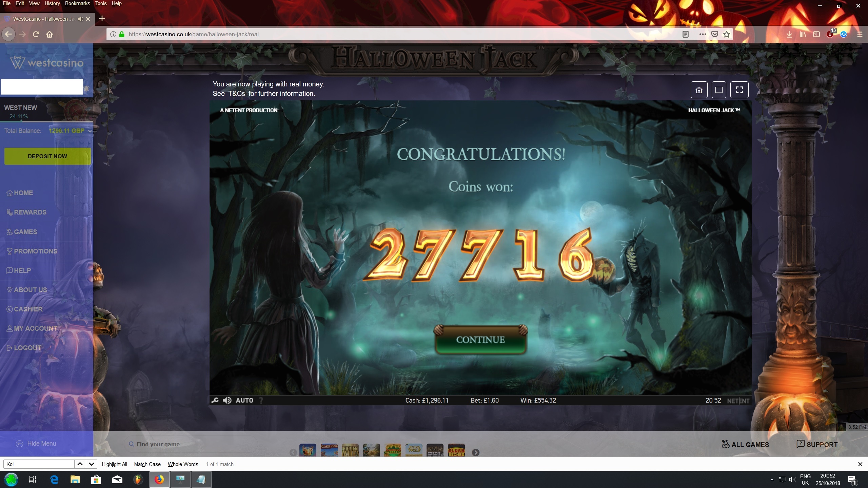Image resolution: width=868 pixels, height=488 pixels.
Task: Go to game lobby via home icon
Action: (x=699, y=90)
